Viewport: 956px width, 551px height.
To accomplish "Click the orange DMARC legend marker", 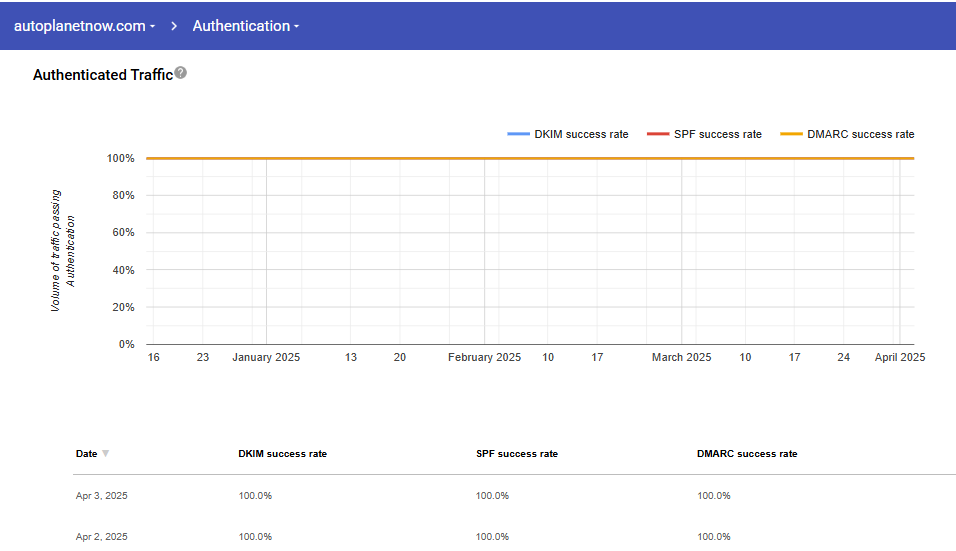I will point(791,134).
